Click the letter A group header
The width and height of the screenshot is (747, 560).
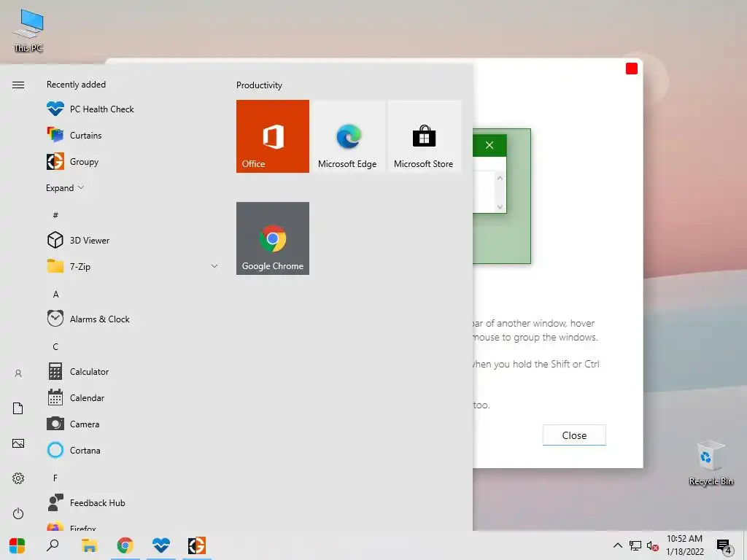[55, 294]
